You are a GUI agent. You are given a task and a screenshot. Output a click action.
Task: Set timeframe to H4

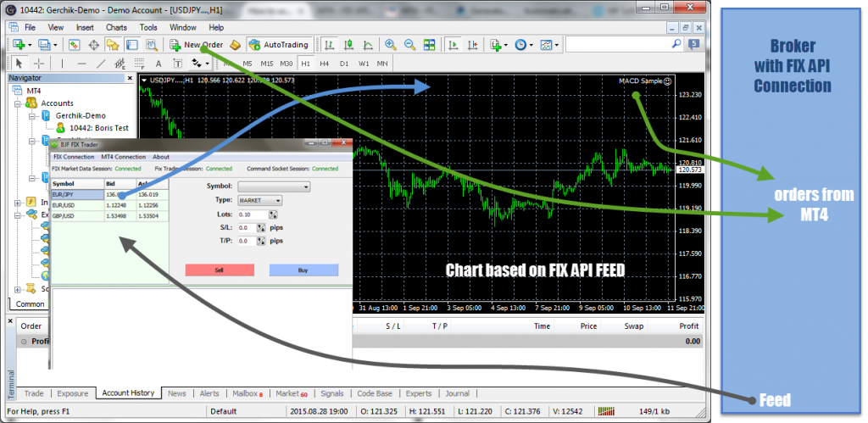[325, 64]
